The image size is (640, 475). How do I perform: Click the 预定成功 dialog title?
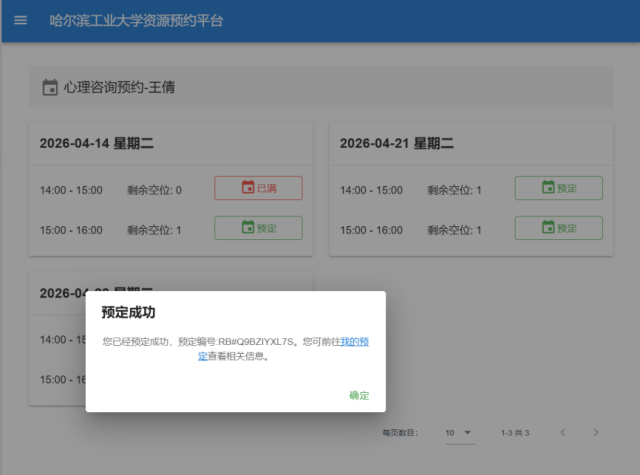point(129,313)
